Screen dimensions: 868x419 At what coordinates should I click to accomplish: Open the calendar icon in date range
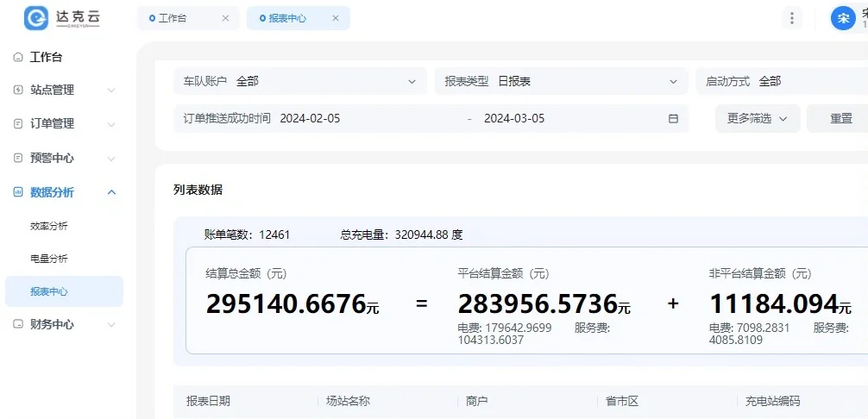tap(673, 119)
